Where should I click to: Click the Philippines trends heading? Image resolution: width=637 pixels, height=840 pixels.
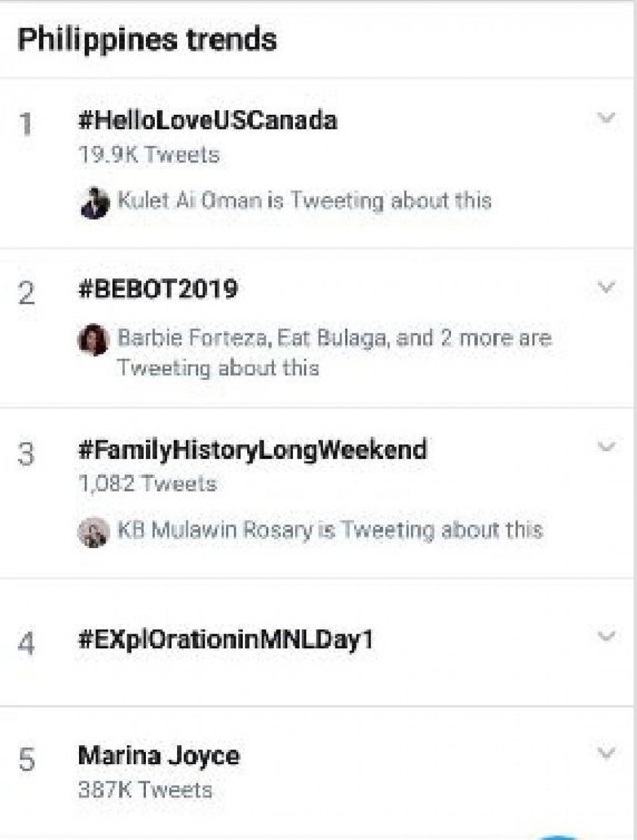147,40
